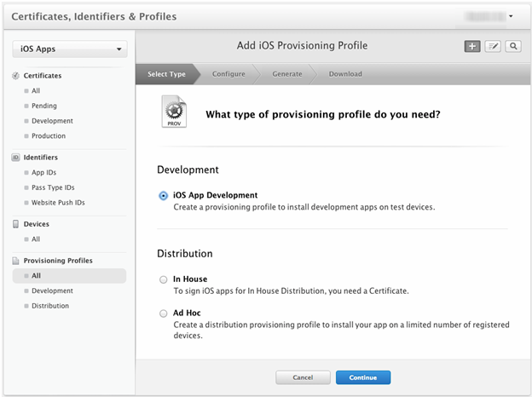Open All under Provisioning Profiles

[69, 276]
